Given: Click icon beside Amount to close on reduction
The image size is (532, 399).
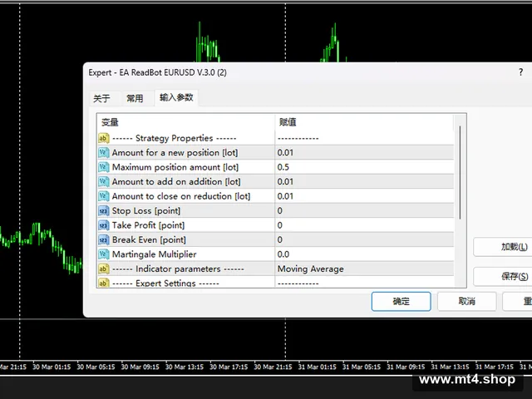Looking at the screenshot, I should [x=103, y=196].
